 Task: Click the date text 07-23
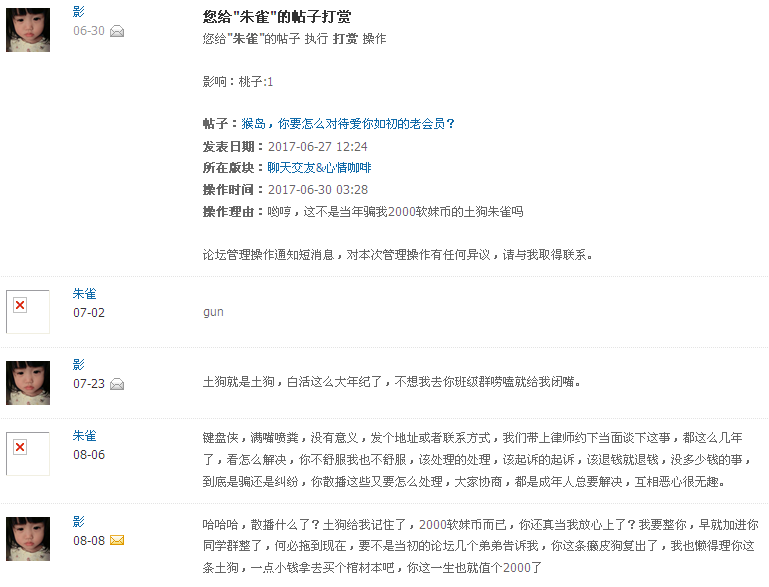89,383
